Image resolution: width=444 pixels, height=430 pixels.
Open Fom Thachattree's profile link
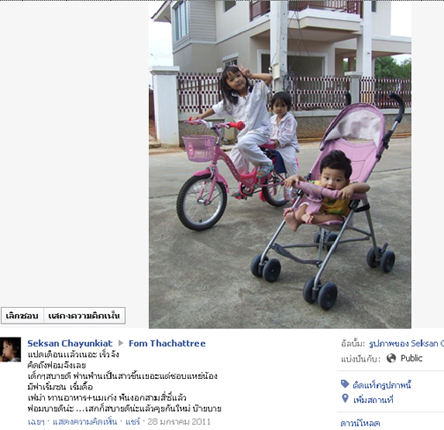(x=167, y=343)
